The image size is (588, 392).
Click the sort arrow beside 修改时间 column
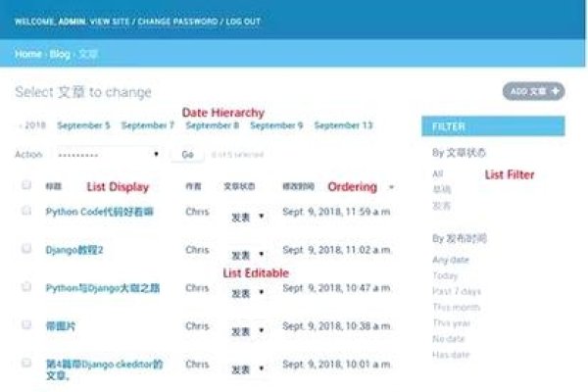coord(392,186)
